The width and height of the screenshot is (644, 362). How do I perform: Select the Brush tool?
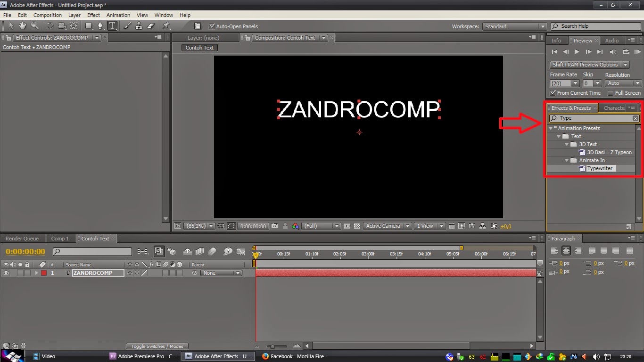128,26
